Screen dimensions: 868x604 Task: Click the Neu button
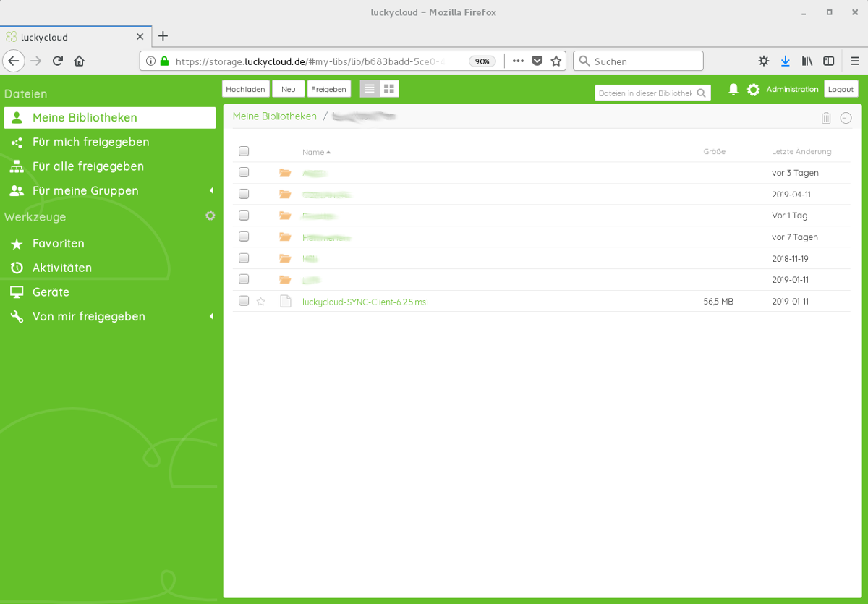click(x=289, y=89)
